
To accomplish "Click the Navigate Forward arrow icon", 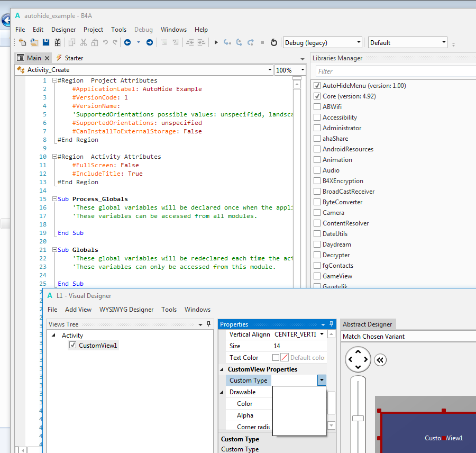I will pos(150,42).
